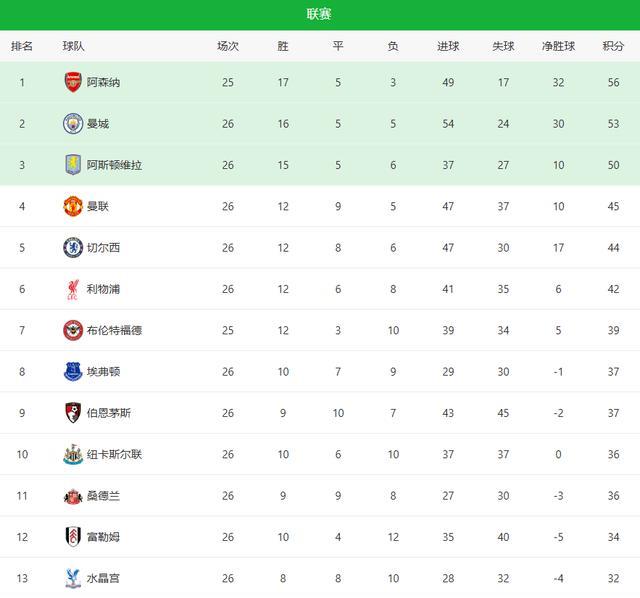Click the Brentford club crest icon
This screenshot has height=598, width=640.
[72, 330]
